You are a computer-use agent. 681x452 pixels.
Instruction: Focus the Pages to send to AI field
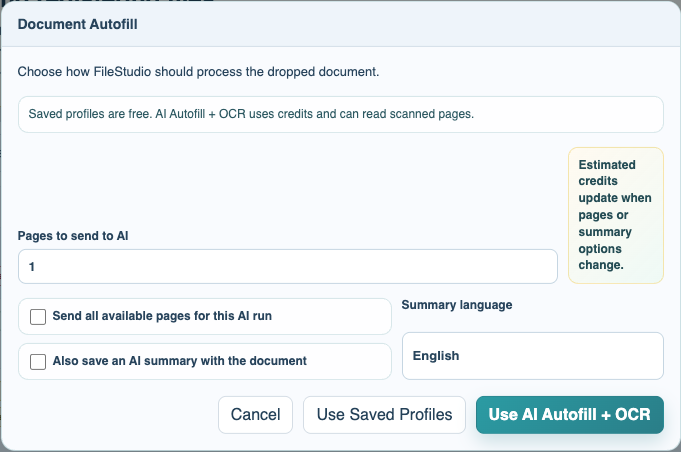pos(288,267)
